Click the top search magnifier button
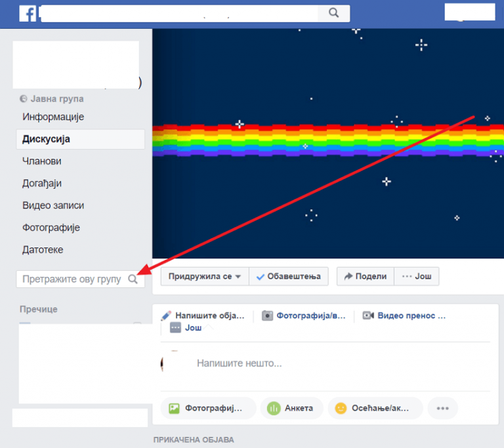Screen dimensions: 504x448 click(x=333, y=13)
